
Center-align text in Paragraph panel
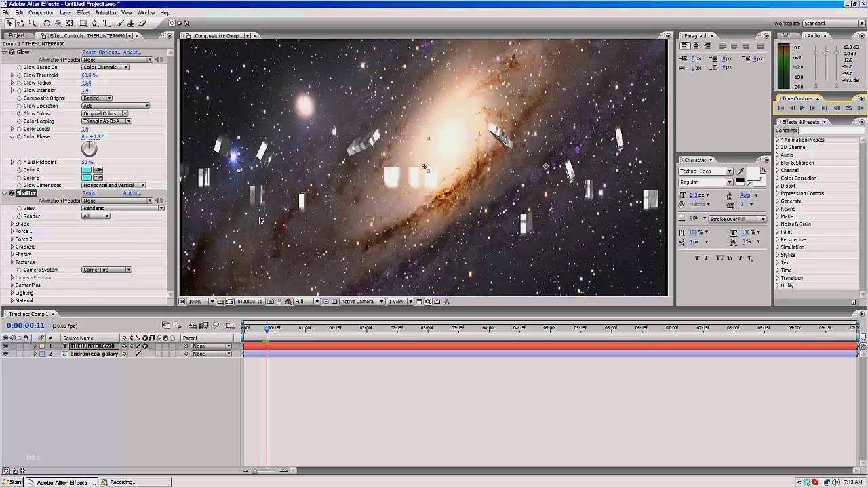pos(696,46)
